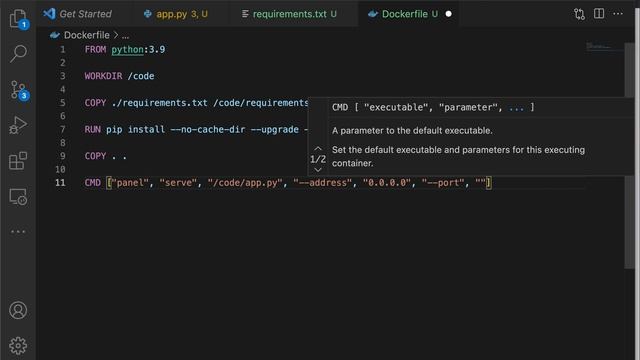This screenshot has width=640, height=360.
Task: Open the Search view
Action: point(18,53)
